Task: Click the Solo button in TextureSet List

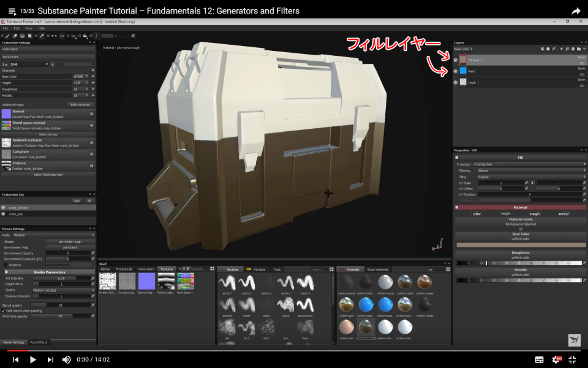Action: coord(77,201)
